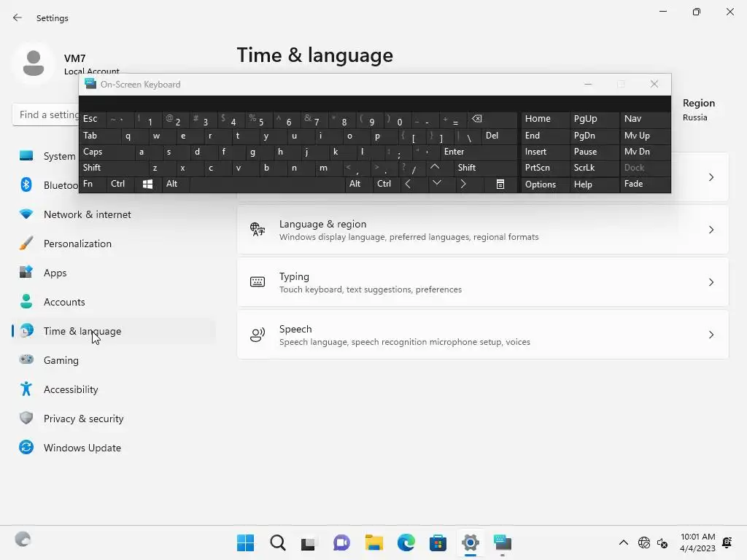Expand Language & region with its chevron
Image resolution: width=747 pixels, height=560 pixels.
[711, 230]
